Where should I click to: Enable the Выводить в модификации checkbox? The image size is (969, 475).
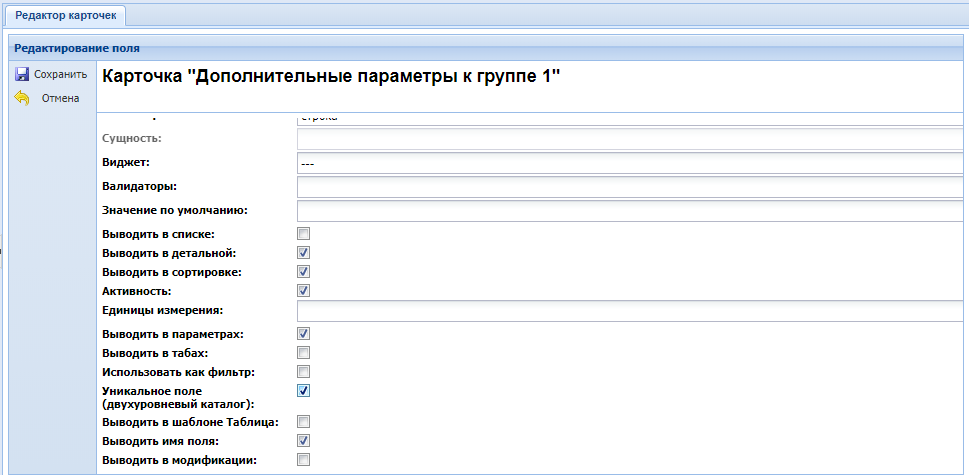pyautogui.click(x=304, y=460)
